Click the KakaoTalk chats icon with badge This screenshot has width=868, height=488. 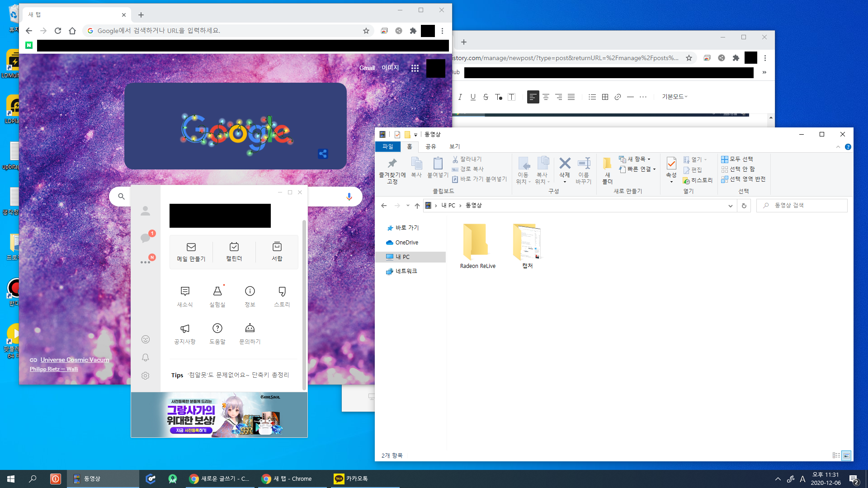146,238
